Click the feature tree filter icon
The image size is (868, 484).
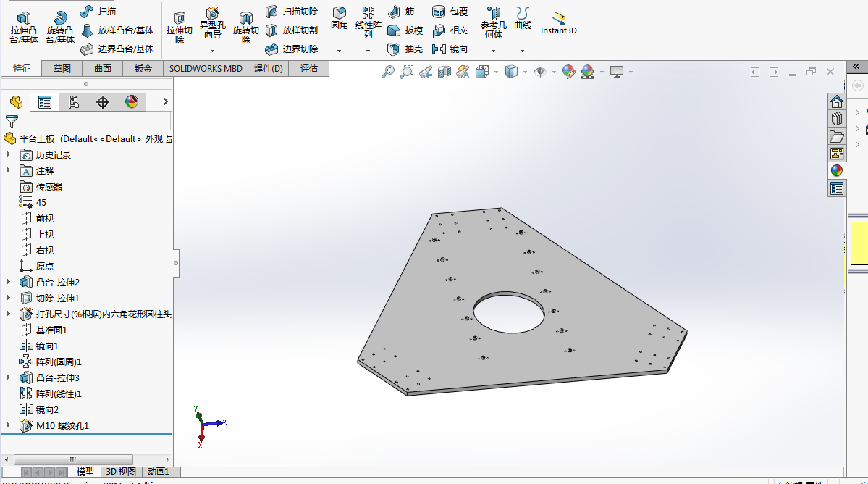point(12,121)
